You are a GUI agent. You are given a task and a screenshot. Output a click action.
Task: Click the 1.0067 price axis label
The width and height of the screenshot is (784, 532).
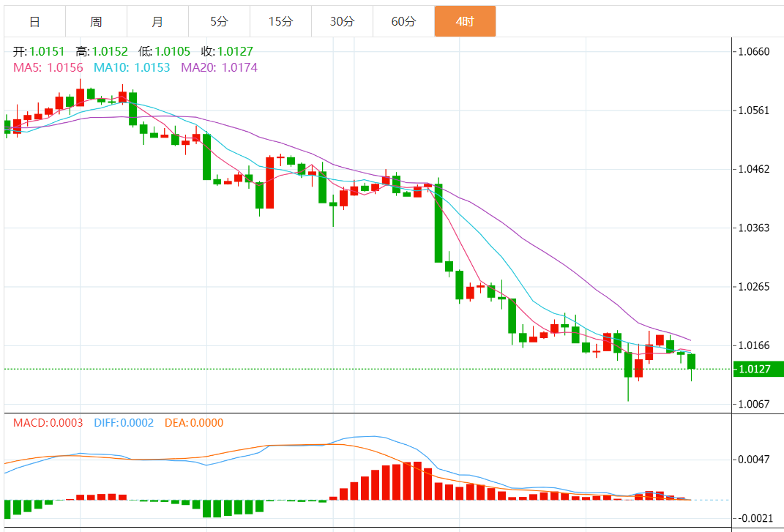pos(754,404)
